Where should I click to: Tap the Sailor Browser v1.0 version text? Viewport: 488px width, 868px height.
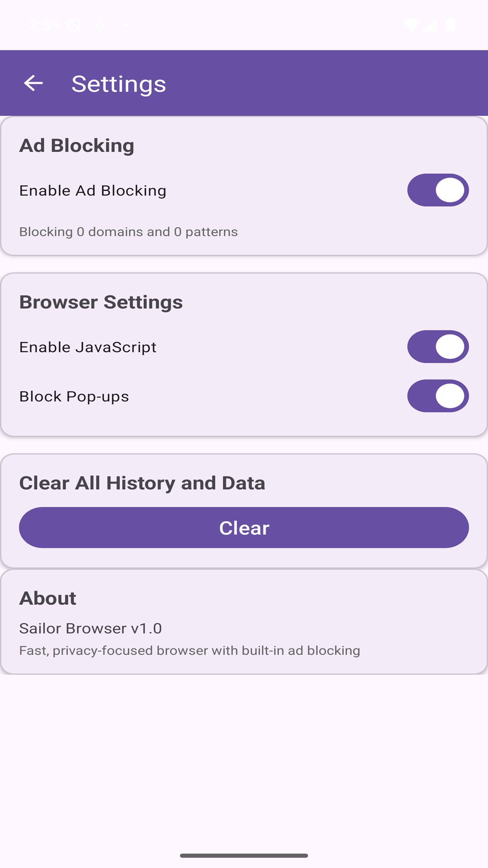tap(90, 628)
